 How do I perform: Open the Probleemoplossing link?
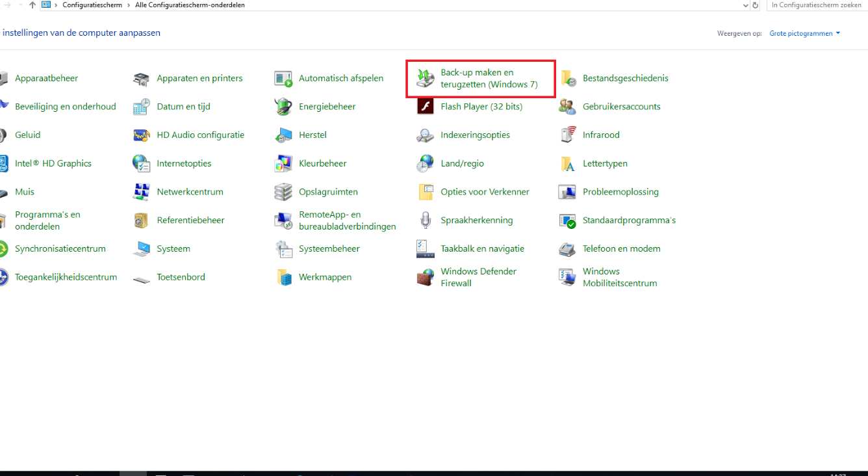pyautogui.click(x=620, y=192)
